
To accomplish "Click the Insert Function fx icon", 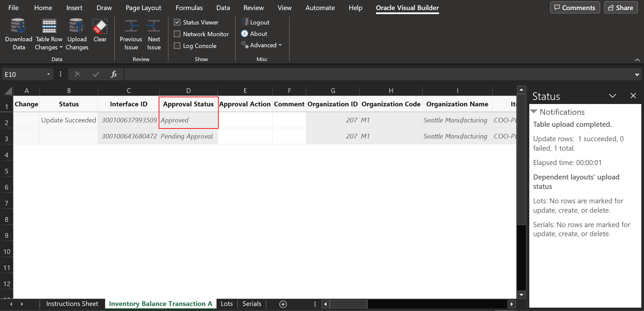I will point(114,74).
